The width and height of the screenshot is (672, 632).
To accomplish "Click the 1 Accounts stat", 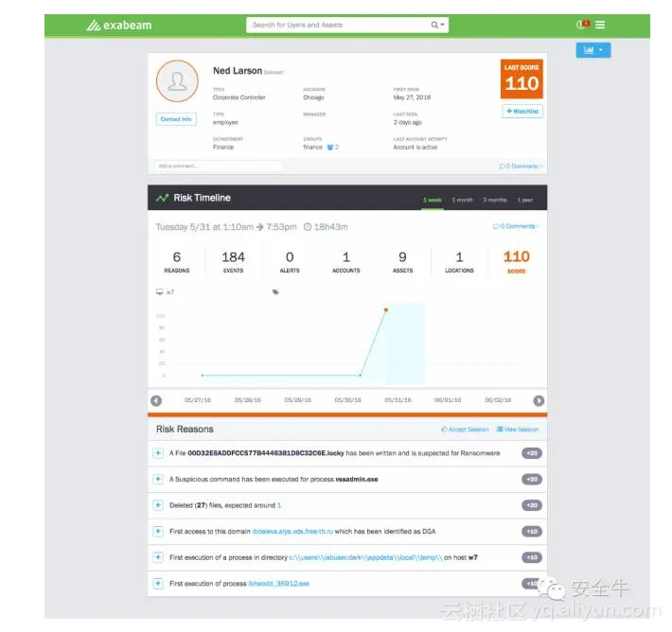I will 345,261.
